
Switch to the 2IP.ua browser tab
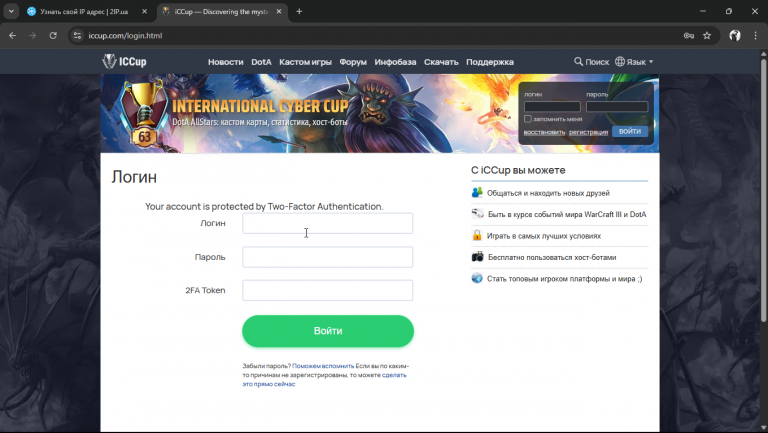click(x=83, y=11)
